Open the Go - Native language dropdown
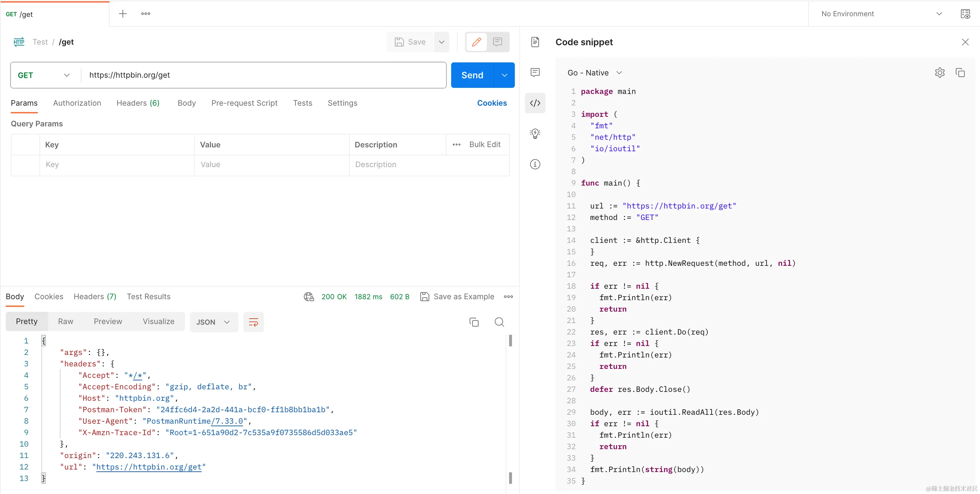 594,73
